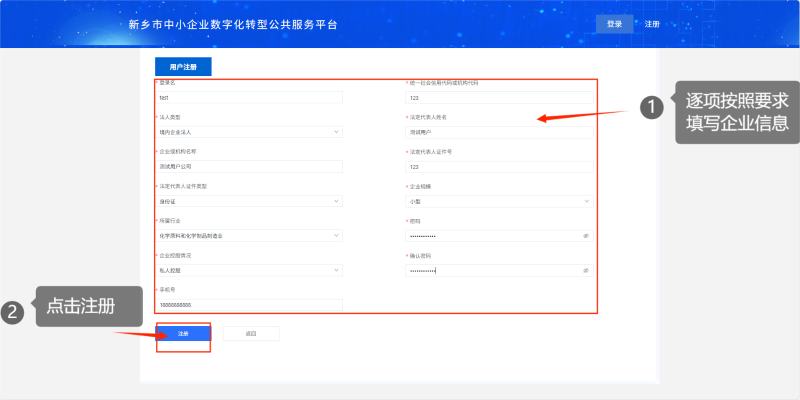
Task: Open the 企业规模 dropdown showing 小型
Action: click(499, 201)
